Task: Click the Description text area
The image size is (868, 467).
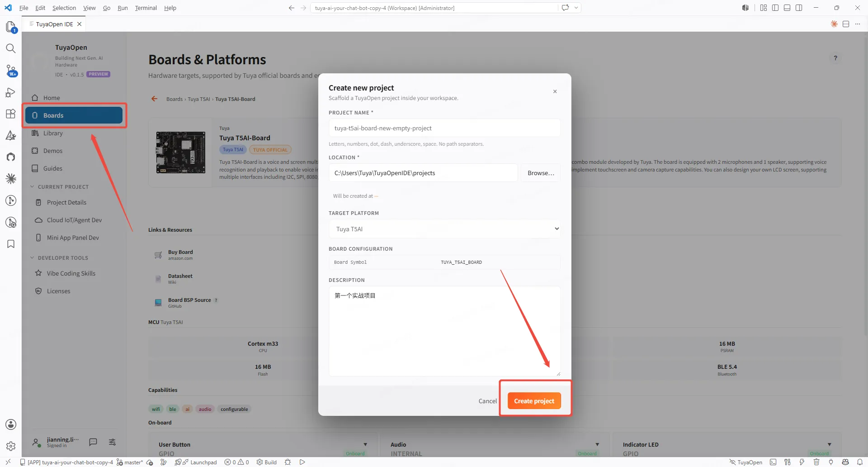Action: [445, 331]
